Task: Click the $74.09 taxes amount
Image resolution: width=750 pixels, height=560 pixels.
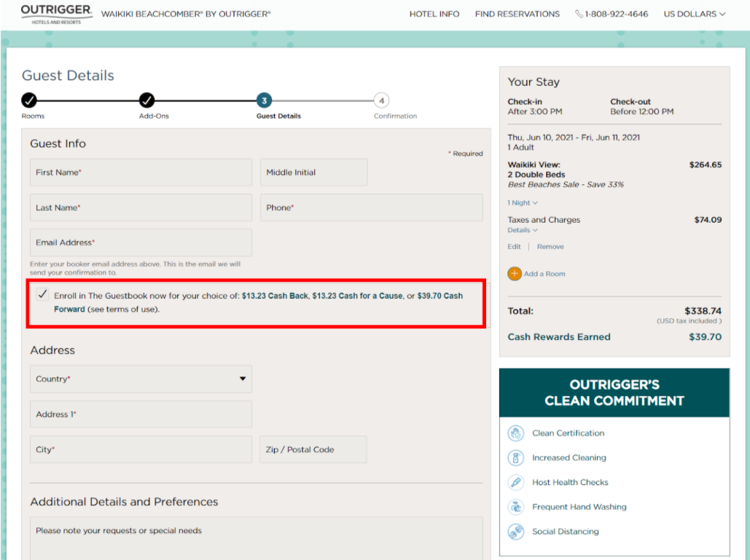Action: (x=708, y=220)
